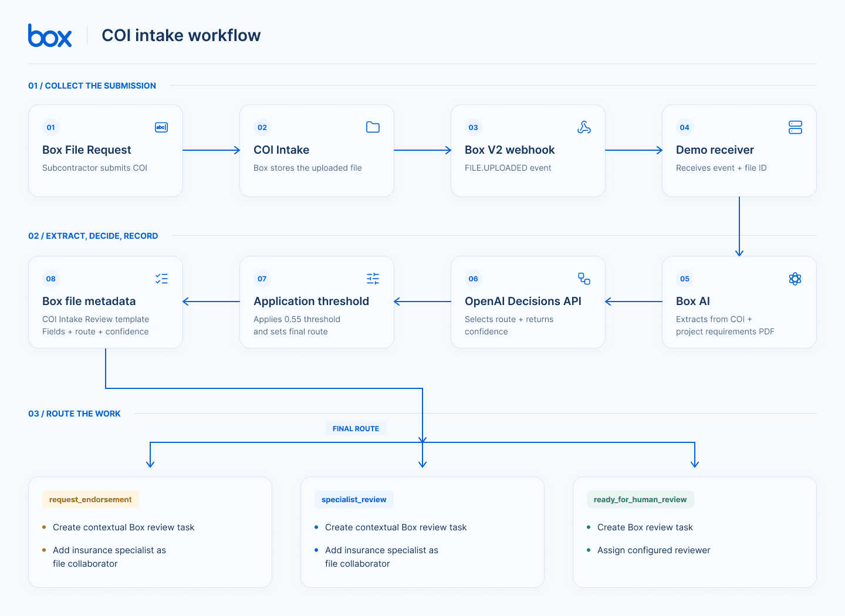This screenshot has width=845, height=616.
Task: Click the "Box File Request" card title
Action: (87, 150)
